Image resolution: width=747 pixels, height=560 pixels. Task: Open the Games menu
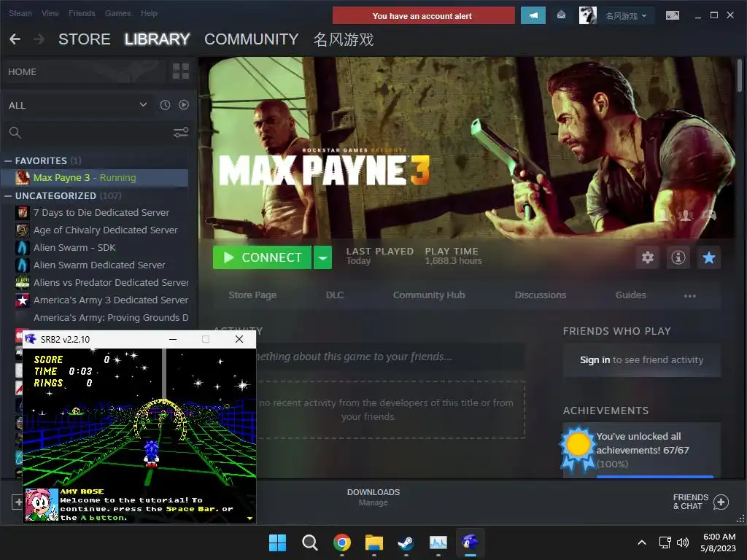[x=117, y=13]
